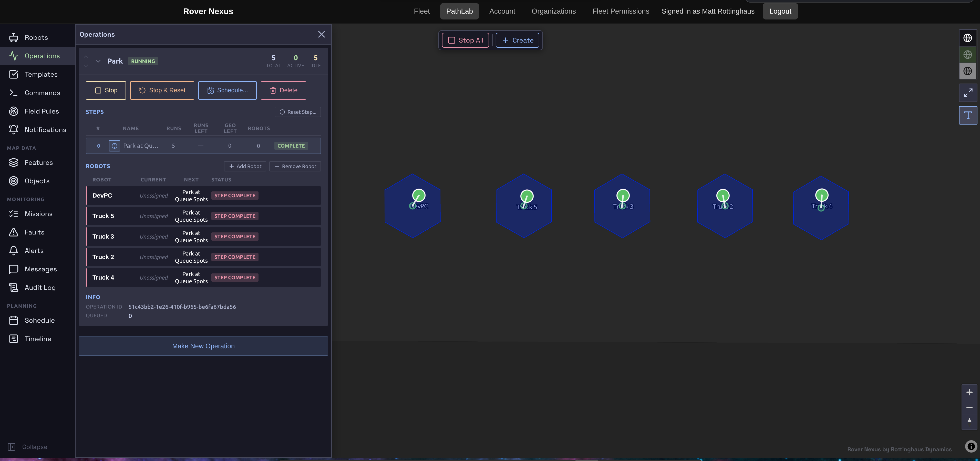This screenshot has width=980, height=461.
Task: Click the step 0 target icon
Action: coord(115,146)
